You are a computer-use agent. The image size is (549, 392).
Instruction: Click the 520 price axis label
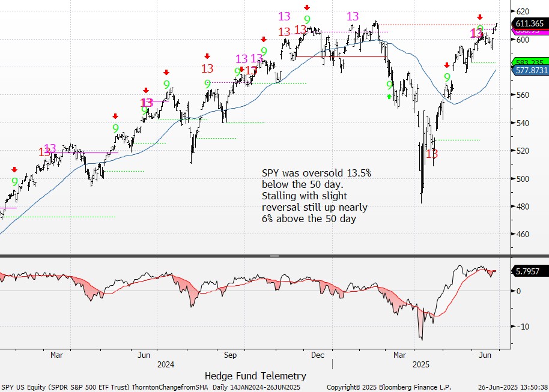pos(523,151)
